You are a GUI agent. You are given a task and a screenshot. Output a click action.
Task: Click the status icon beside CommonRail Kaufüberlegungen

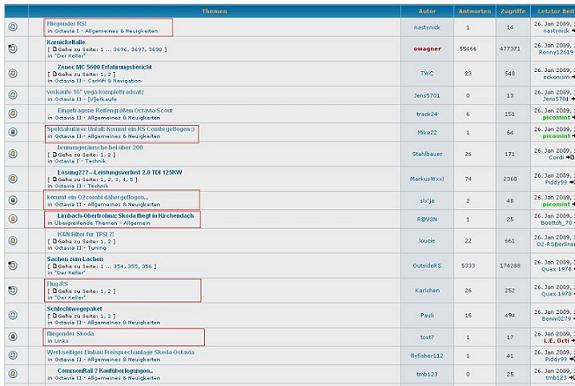(13, 374)
